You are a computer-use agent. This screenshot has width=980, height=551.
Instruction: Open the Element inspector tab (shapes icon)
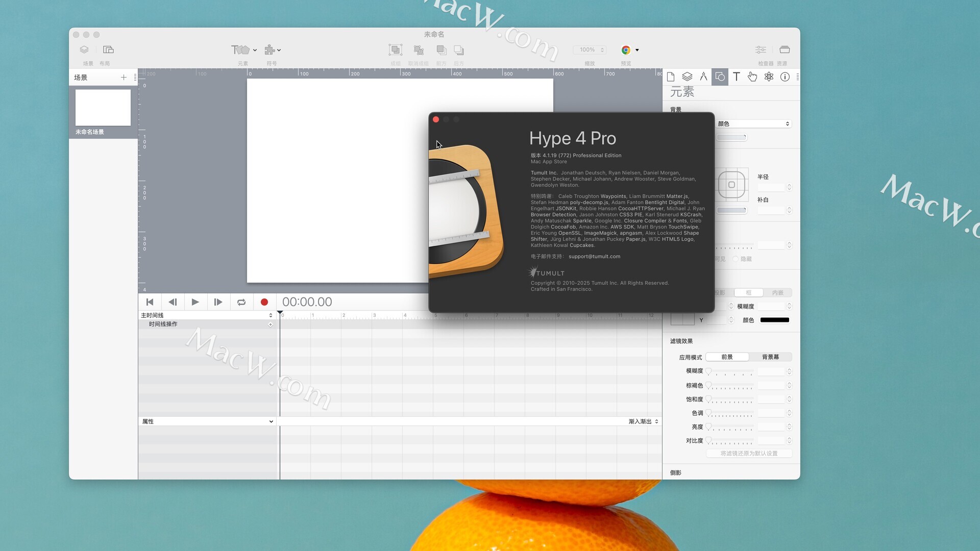point(720,77)
